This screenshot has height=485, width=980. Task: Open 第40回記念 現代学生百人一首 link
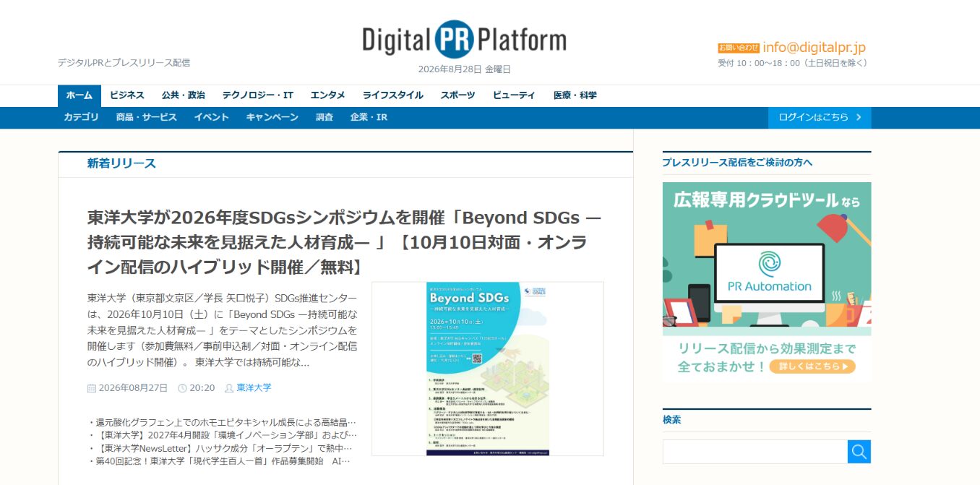click(x=223, y=461)
